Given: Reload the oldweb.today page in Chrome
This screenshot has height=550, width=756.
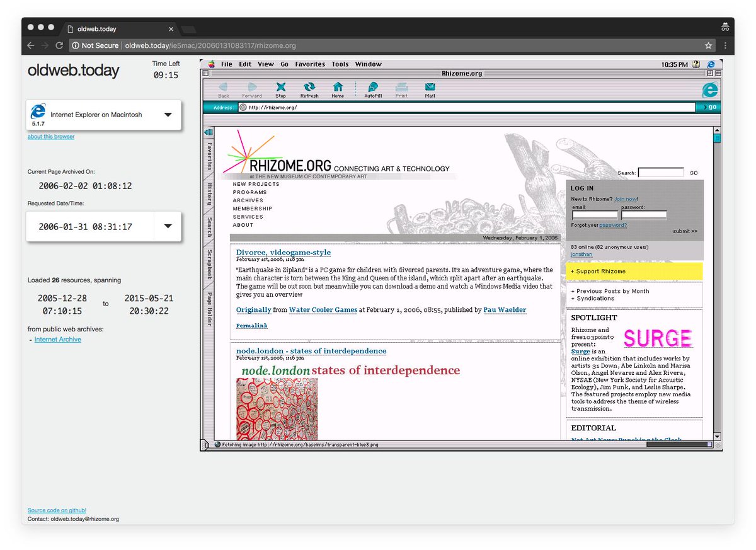Looking at the screenshot, I should [59, 45].
